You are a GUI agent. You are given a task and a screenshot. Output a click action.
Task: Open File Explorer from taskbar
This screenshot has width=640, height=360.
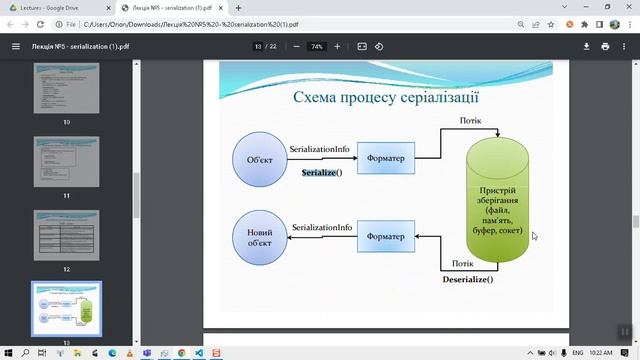pyautogui.click(x=77, y=353)
